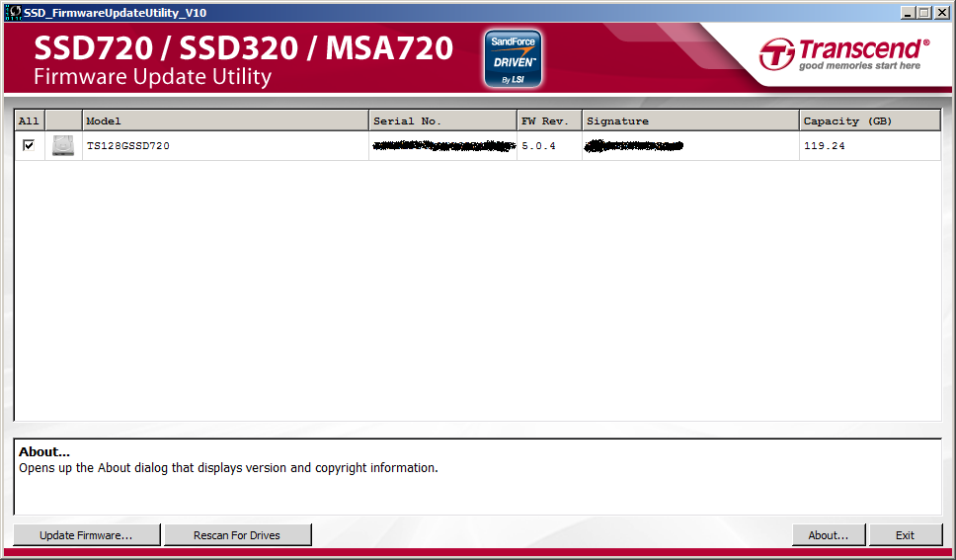This screenshot has height=560, width=956.
Task: Sort by Model column header
Action: (x=225, y=120)
